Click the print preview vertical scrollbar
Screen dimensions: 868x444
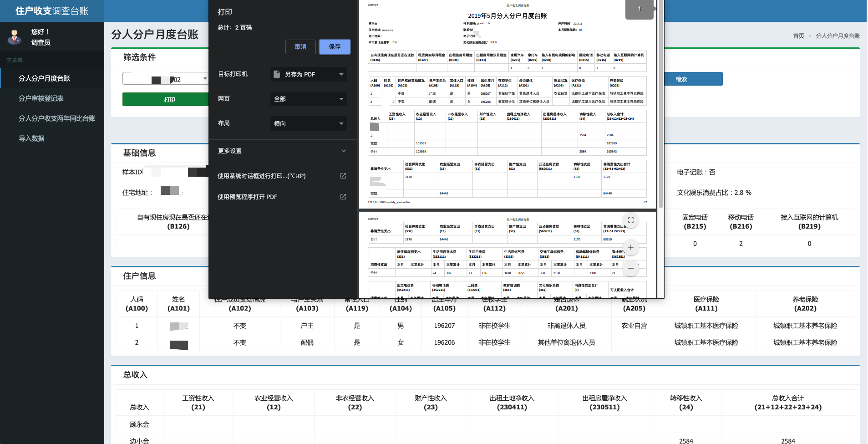660,105
